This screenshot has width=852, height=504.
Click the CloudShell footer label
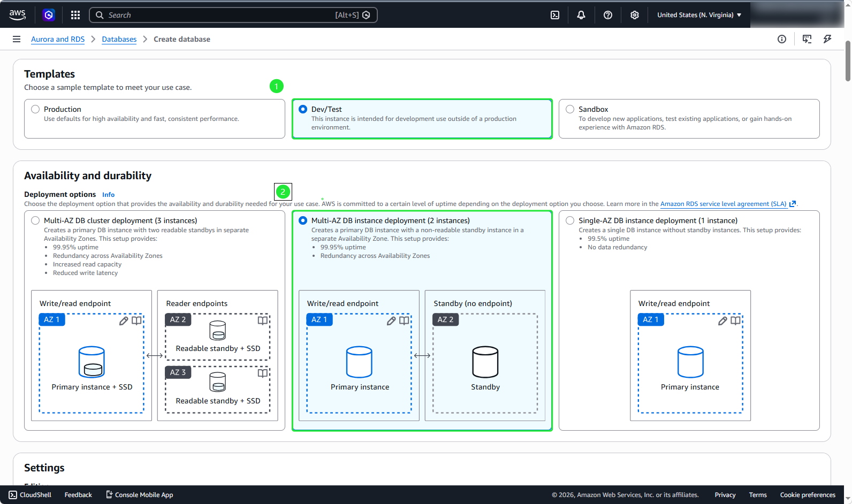pyautogui.click(x=35, y=495)
